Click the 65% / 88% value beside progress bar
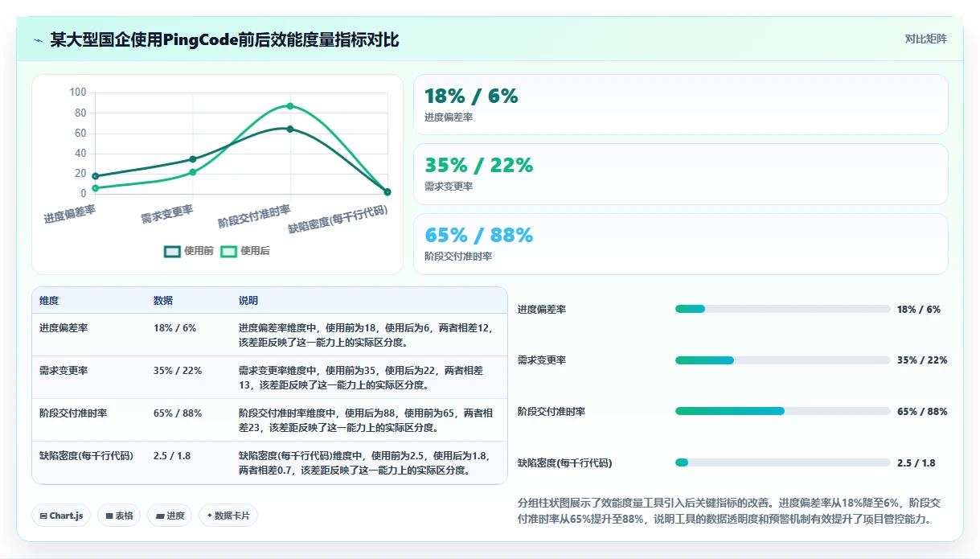 [922, 411]
